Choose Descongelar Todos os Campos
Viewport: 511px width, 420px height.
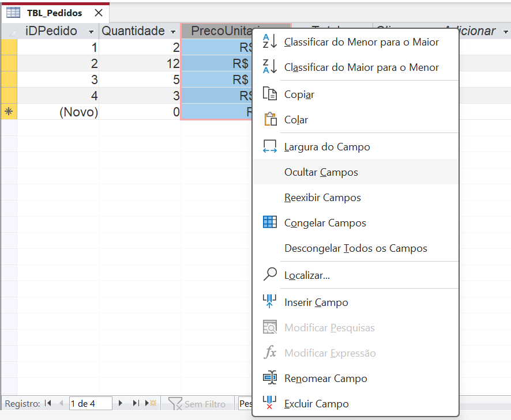click(355, 248)
